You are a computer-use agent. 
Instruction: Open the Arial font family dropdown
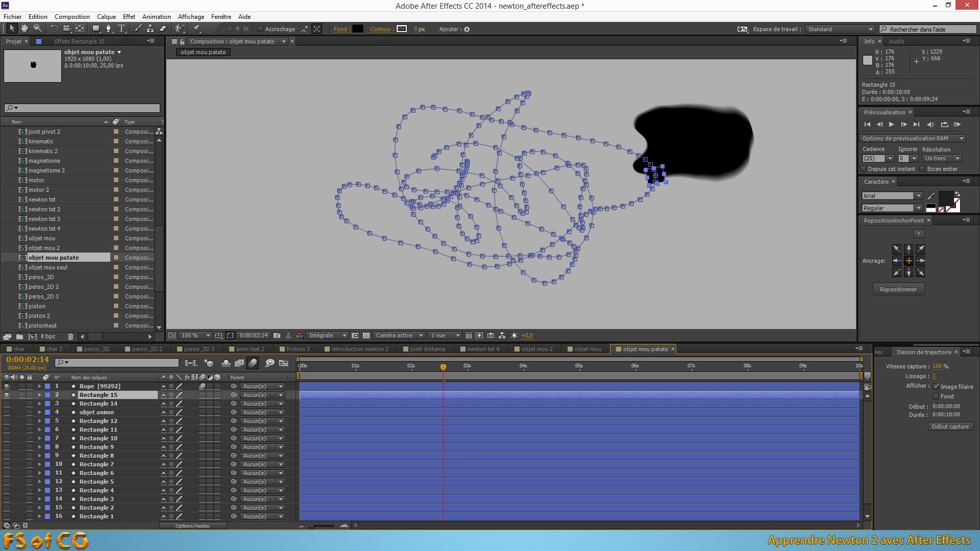[x=892, y=196]
